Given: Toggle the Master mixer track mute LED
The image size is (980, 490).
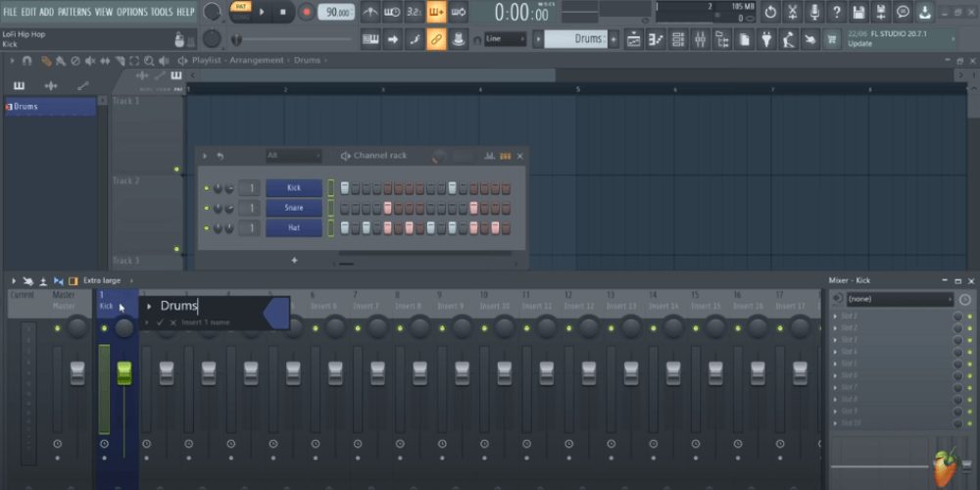Looking at the screenshot, I should pos(58,328).
